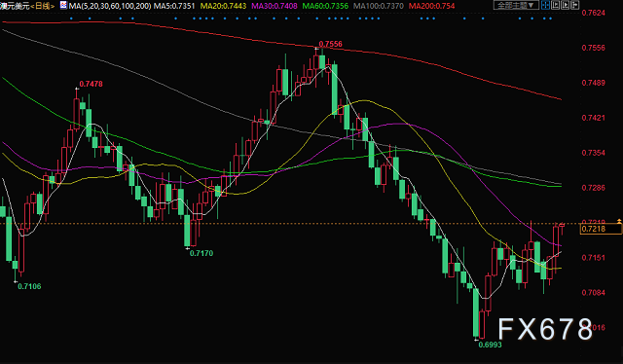Select the MA100:0.7370 legend label
Viewport: 623px width, 364px height.
pos(379,6)
